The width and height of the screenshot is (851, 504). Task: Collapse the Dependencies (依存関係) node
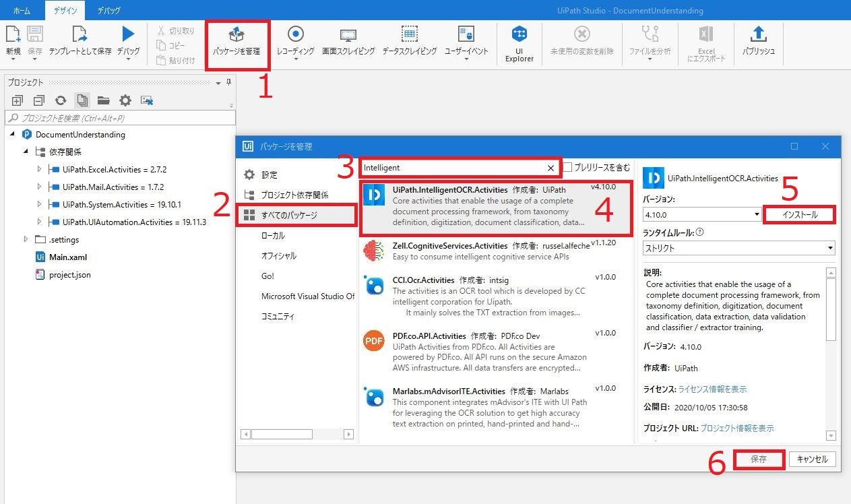(26, 152)
